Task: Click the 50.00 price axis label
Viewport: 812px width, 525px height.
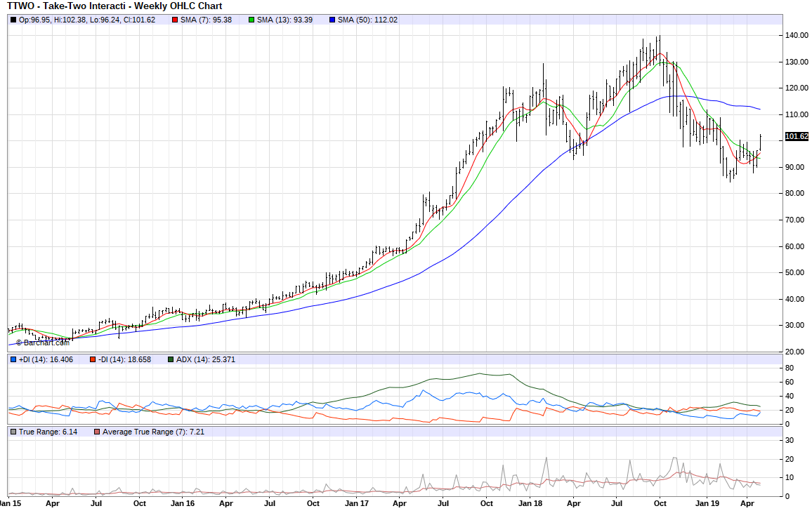Action: (794, 272)
